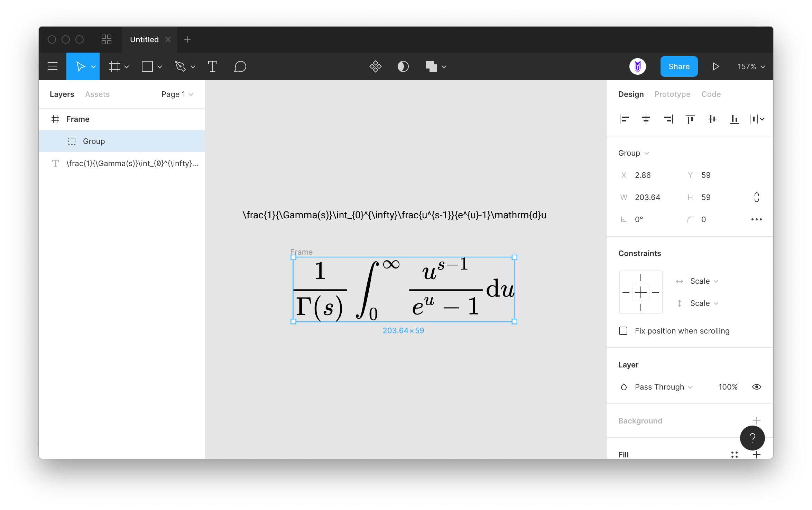Click the Mask contrast icon
The width and height of the screenshot is (812, 510).
pos(403,66)
